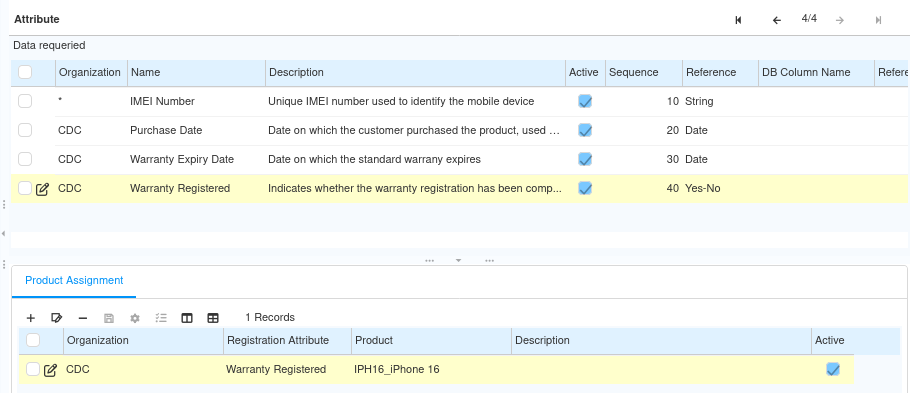Open customize list icon in Product Assignment toolbar
The width and height of the screenshot is (910, 393).
161,318
